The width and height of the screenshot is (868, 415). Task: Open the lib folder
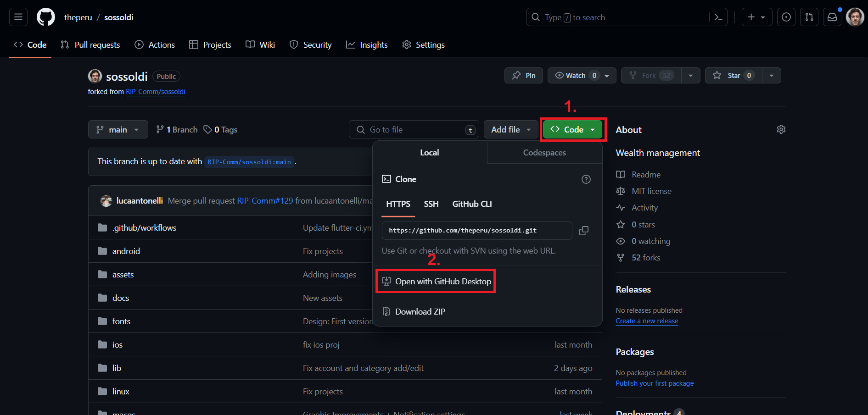click(x=117, y=368)
